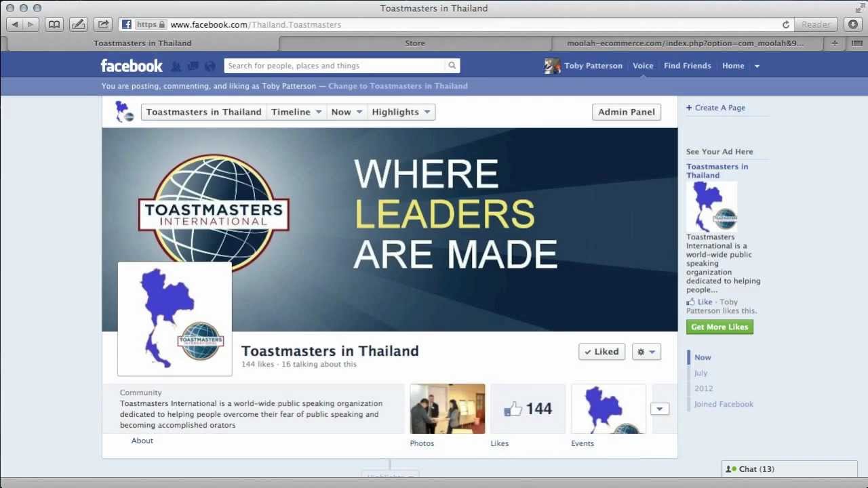Open the Highlights dropdown
Viewport: 868px width, 488px height.
point(401,112)
